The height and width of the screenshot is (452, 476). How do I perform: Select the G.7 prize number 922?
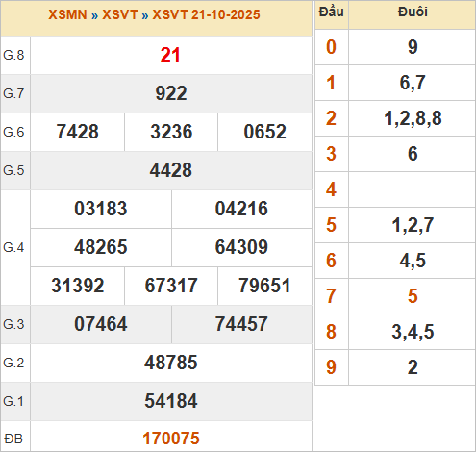click(171, 93)
